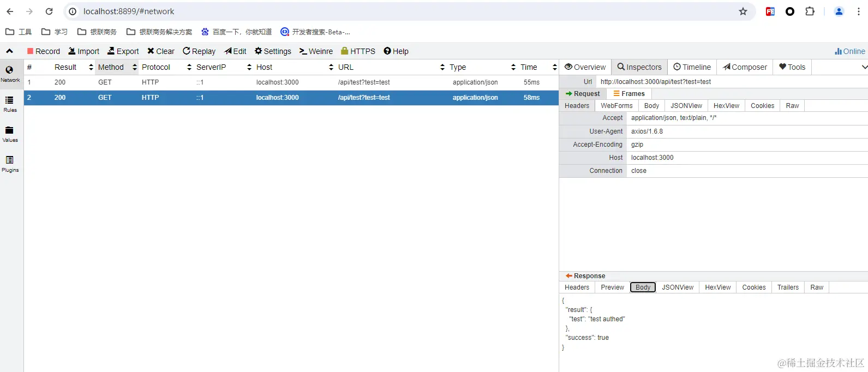Replay the selected request

[199, 51]
